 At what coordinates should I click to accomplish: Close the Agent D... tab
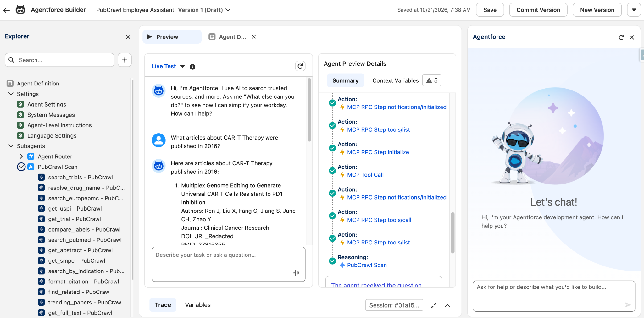coord(254,37)
